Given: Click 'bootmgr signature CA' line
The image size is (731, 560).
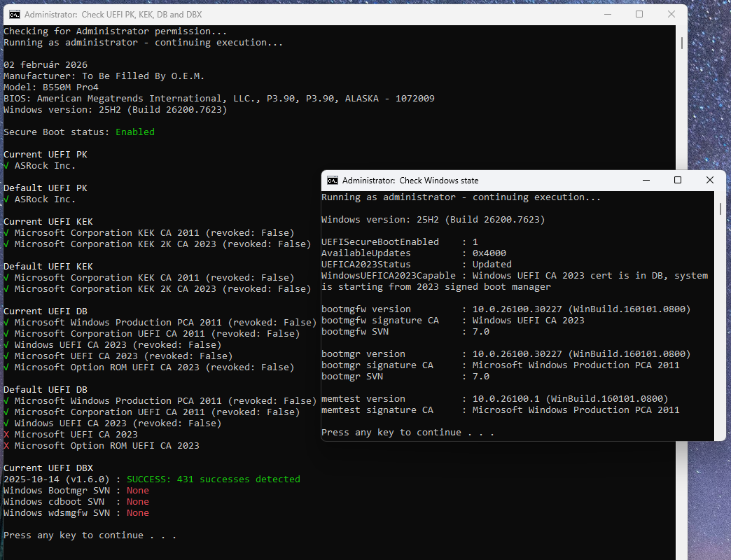Looking at the screenshot, I should point(500,365).
